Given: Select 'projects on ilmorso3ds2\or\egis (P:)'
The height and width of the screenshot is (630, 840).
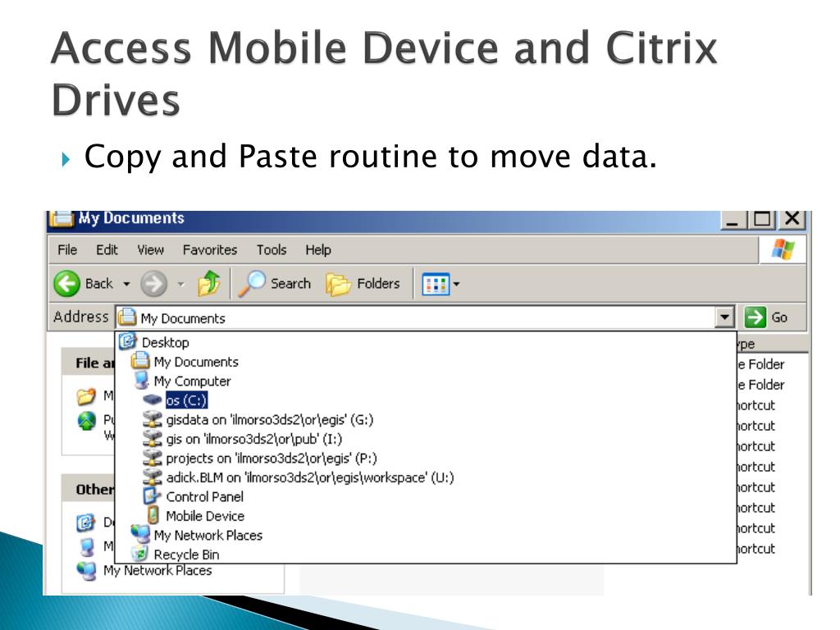Looking at the screenshot, I should point(272,458).
